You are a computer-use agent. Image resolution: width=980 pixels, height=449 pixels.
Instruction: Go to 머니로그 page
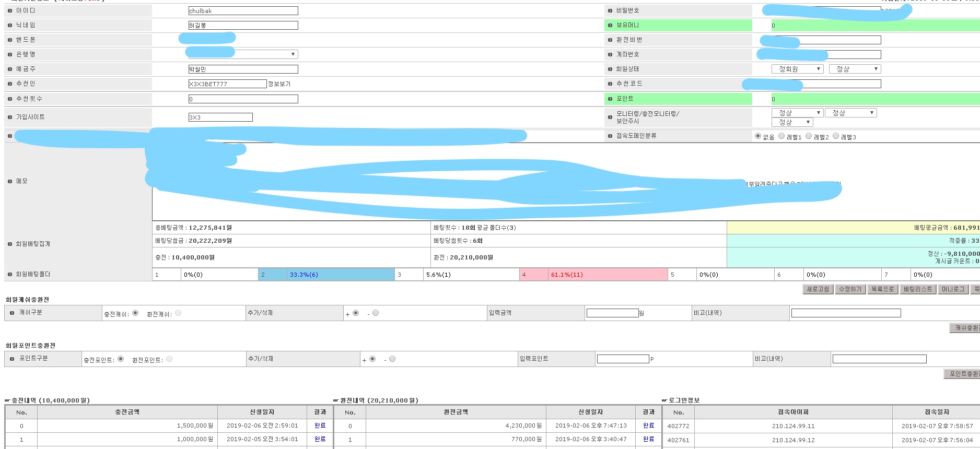coord(953,289)
